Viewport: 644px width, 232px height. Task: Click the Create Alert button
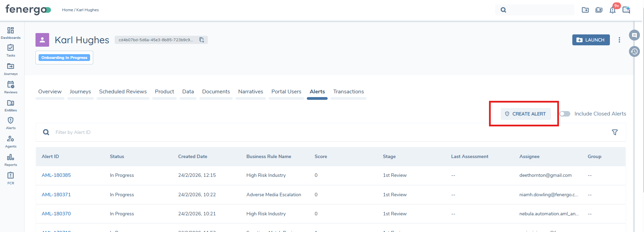pos(526,114)
